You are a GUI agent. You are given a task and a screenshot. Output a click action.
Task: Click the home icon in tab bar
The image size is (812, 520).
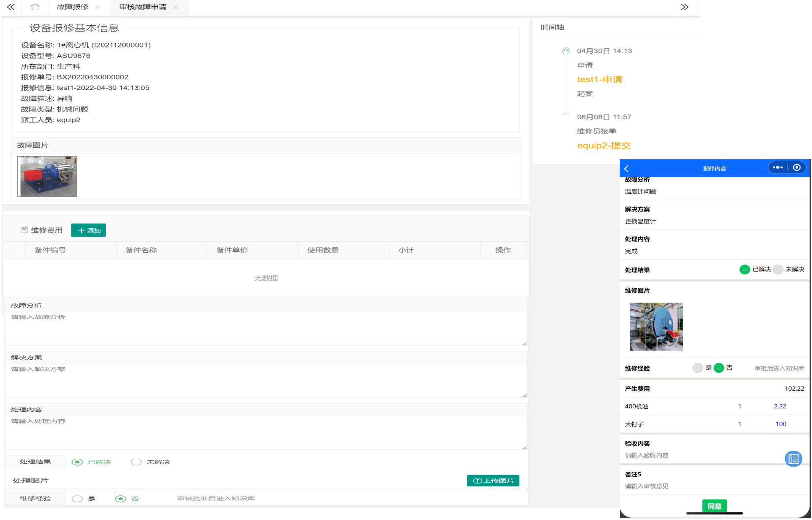(x=35, y=7)
